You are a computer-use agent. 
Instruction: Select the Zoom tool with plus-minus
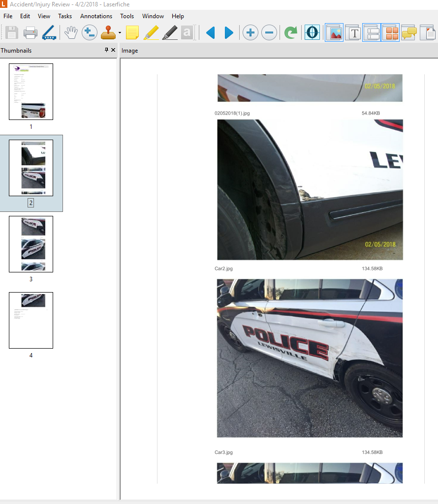tap(90, 32)
